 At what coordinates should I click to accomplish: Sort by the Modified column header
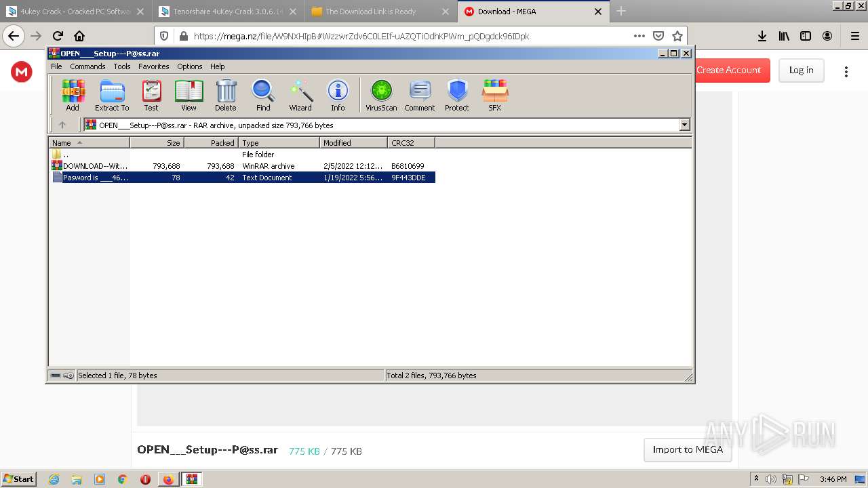tap(354, 143)
